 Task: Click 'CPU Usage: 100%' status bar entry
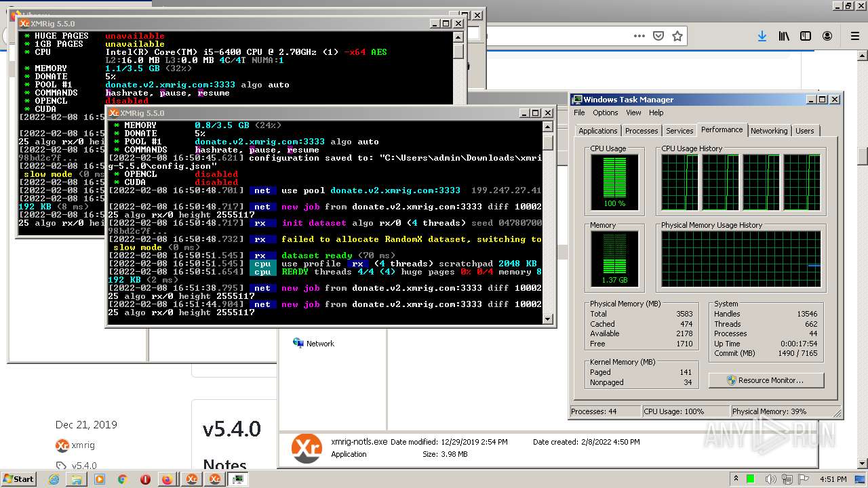(x=674, y=411)
